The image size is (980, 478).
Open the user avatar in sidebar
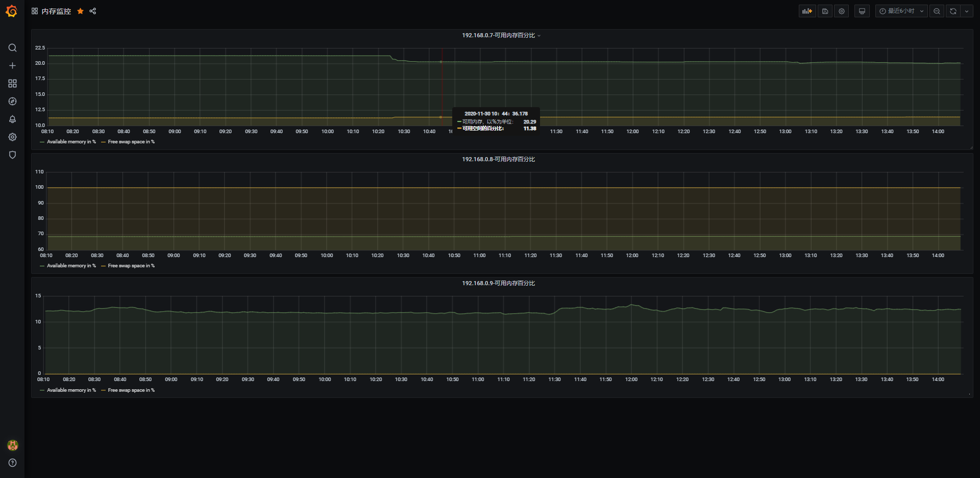pos(12,445)
